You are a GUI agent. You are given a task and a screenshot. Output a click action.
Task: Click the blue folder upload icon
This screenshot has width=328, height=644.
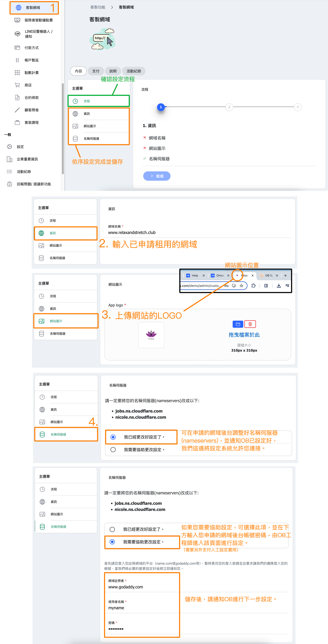pyautogui.click(x=238, y=324)
